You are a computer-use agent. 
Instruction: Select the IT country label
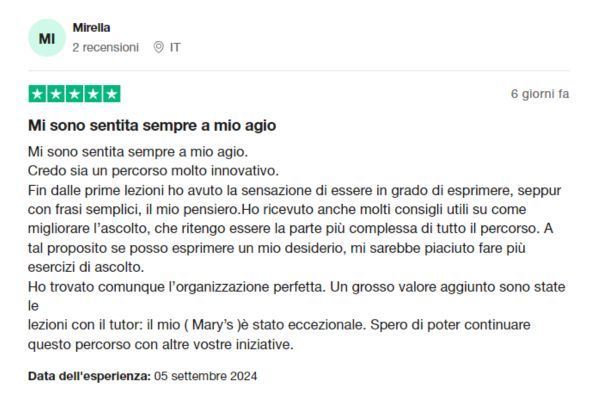pos(175,47)
